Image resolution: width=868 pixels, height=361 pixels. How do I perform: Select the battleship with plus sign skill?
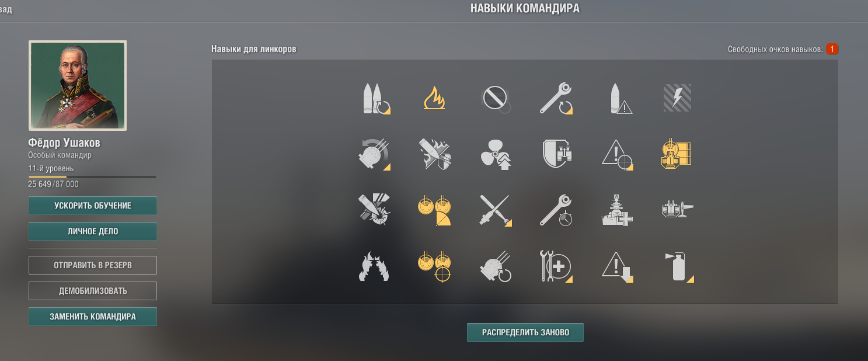point(618,210)
